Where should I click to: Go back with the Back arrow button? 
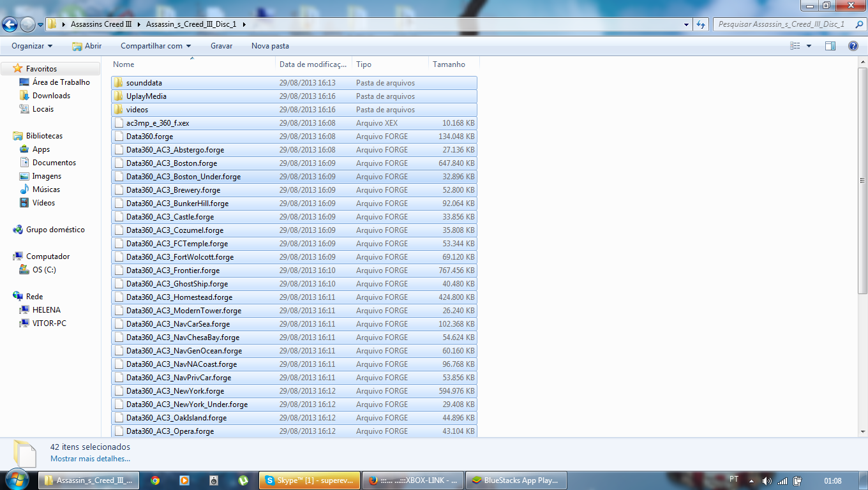coord(10,24)
